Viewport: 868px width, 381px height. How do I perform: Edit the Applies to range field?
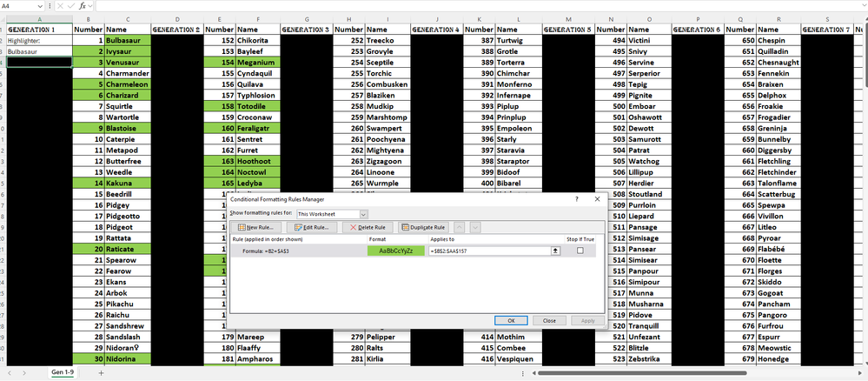point(489,251)
